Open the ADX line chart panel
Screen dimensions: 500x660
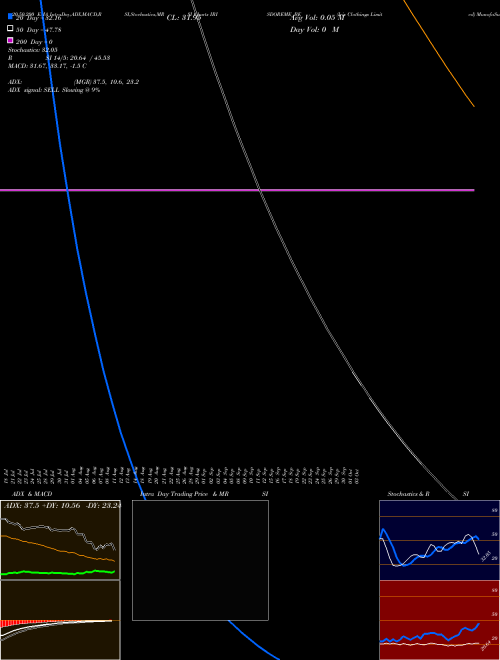coord(60,540)
